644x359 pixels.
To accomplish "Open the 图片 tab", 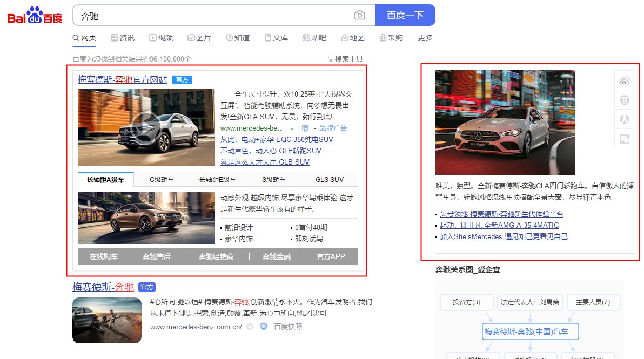I will pos(199,38).
